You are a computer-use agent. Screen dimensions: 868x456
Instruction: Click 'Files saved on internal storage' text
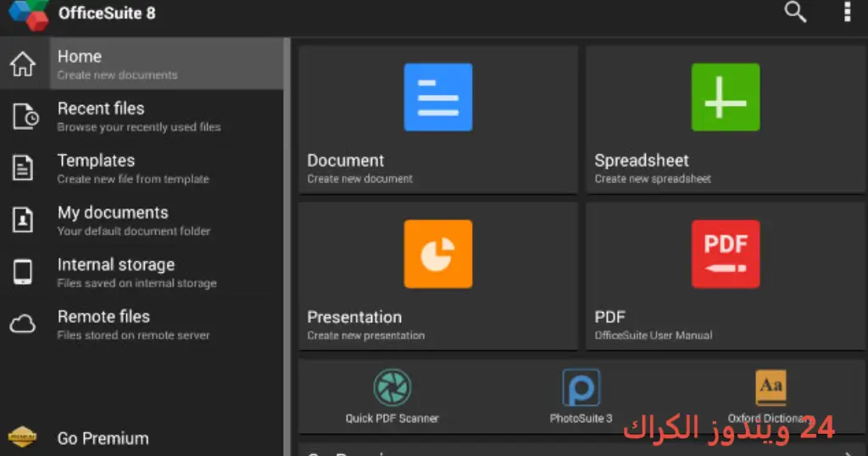(136, 283)
